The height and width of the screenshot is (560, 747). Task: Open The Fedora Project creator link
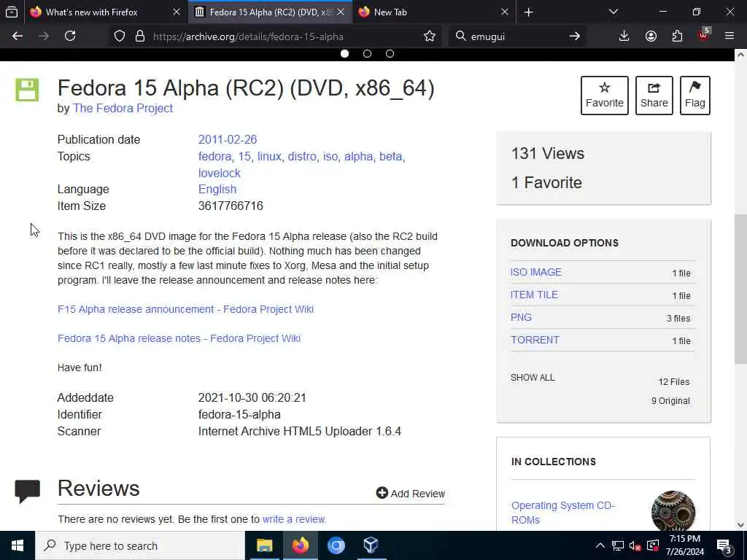(123, 109)
